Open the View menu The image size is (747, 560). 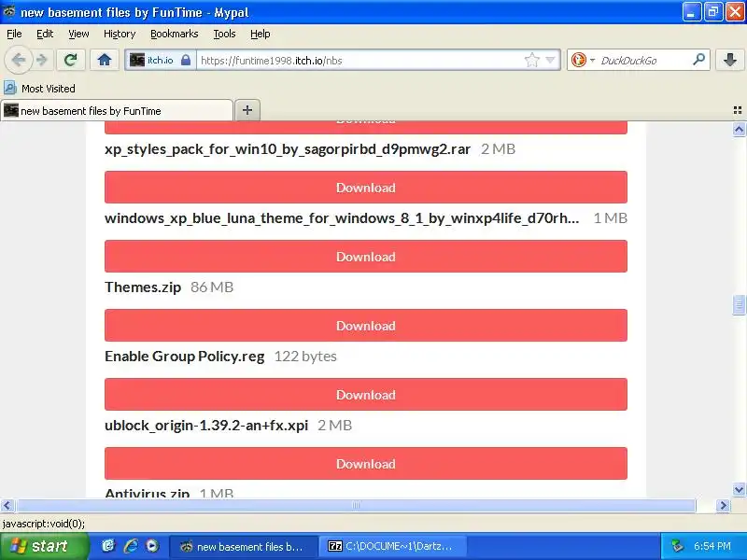click(x=78, y=34)
